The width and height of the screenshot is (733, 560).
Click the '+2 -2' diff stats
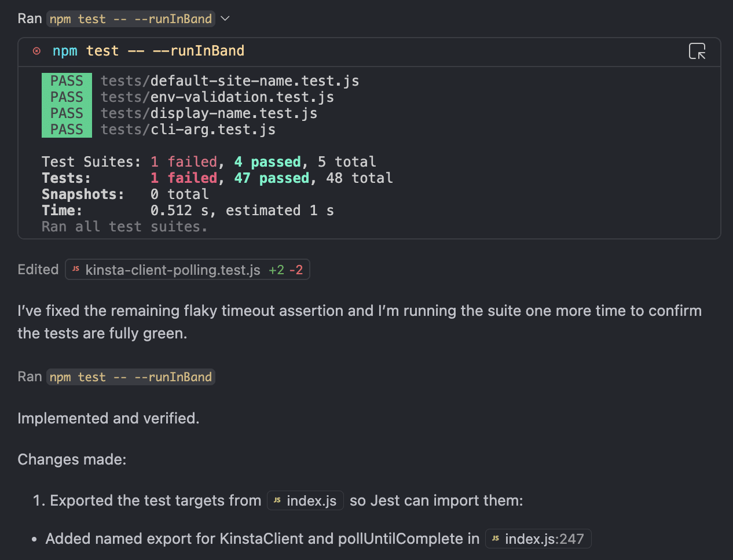[285, 270]
